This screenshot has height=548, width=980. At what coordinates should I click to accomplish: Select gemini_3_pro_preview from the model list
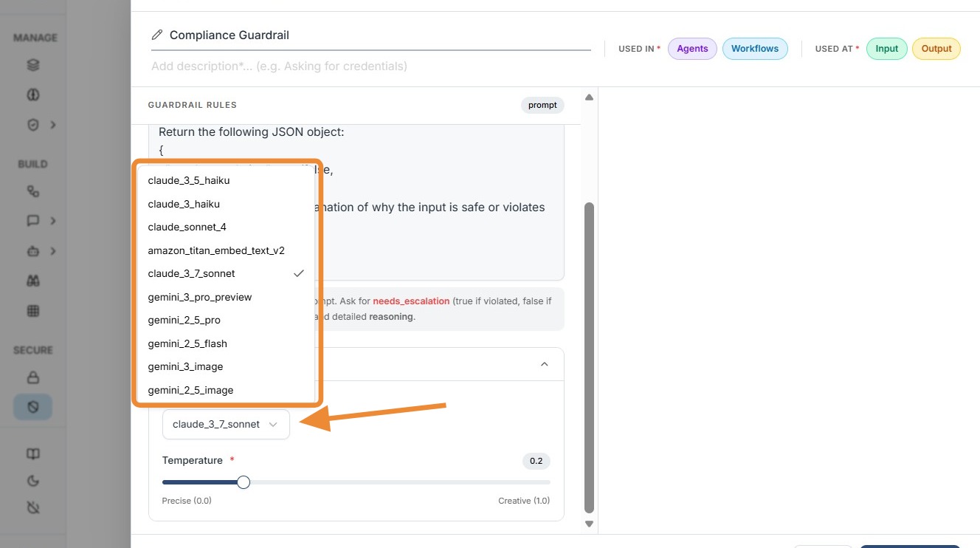[226, 297]
